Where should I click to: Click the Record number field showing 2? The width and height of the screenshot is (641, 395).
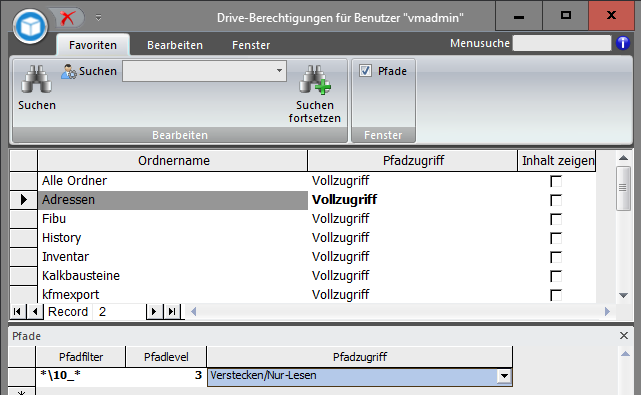119,312
